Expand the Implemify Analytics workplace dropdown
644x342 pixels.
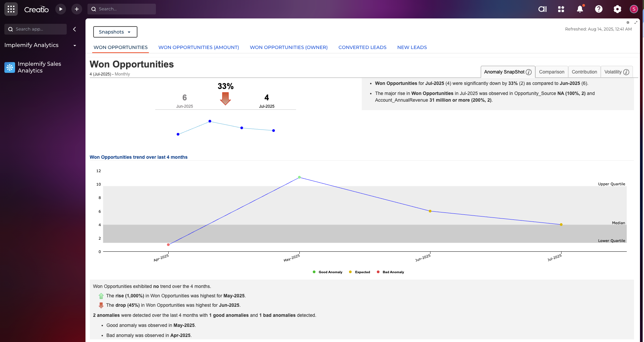pyautogui.click(x=75, y=45)
